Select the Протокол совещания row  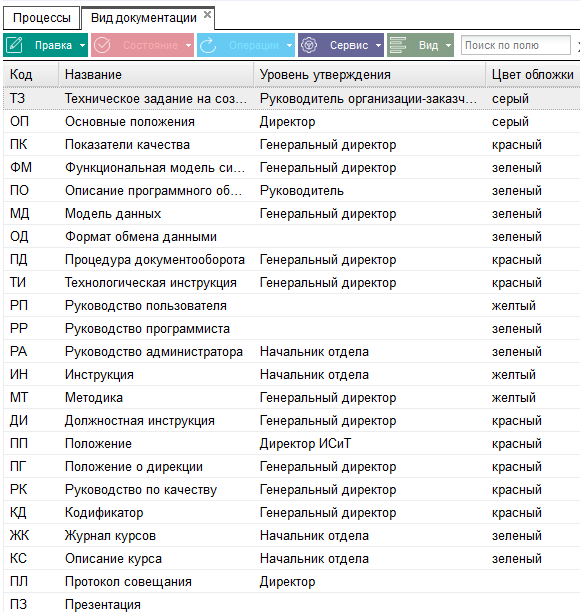click(292, 582)
